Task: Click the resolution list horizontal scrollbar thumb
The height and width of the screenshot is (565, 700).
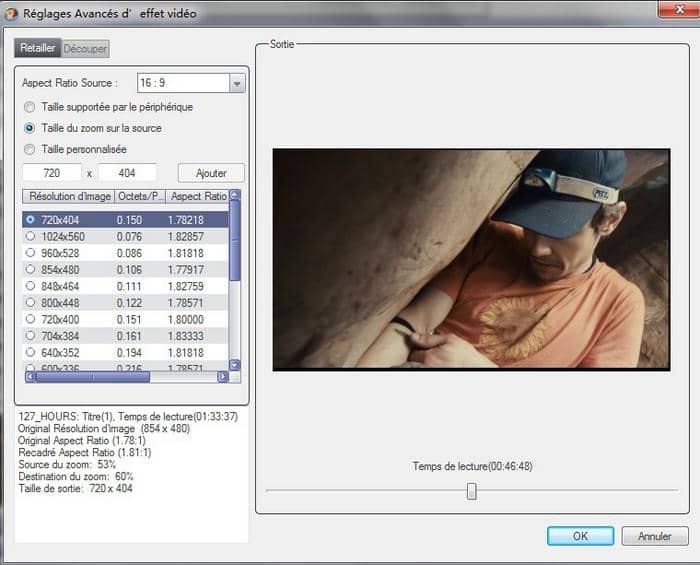Action: [92, 377]
